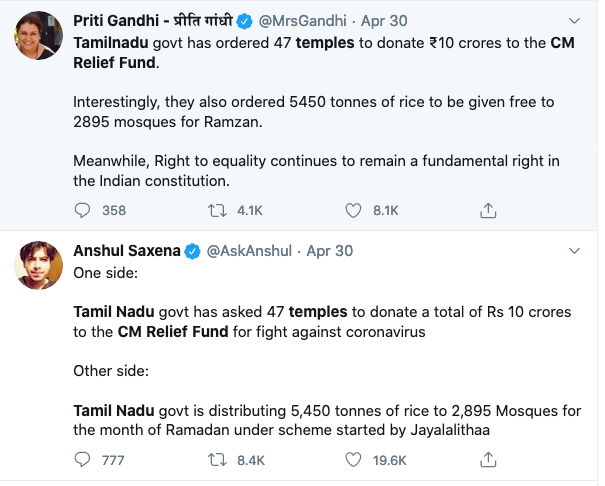The height and width of the screenshot is (486, 605).
Task: Retweet Priti Gandhi's tweet
Action: tap(217, 211)
